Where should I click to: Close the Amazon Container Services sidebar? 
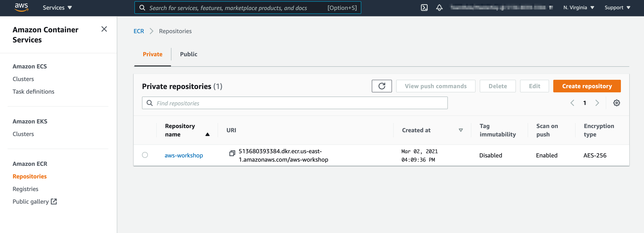pyautogui.click(x=104, y=29)
